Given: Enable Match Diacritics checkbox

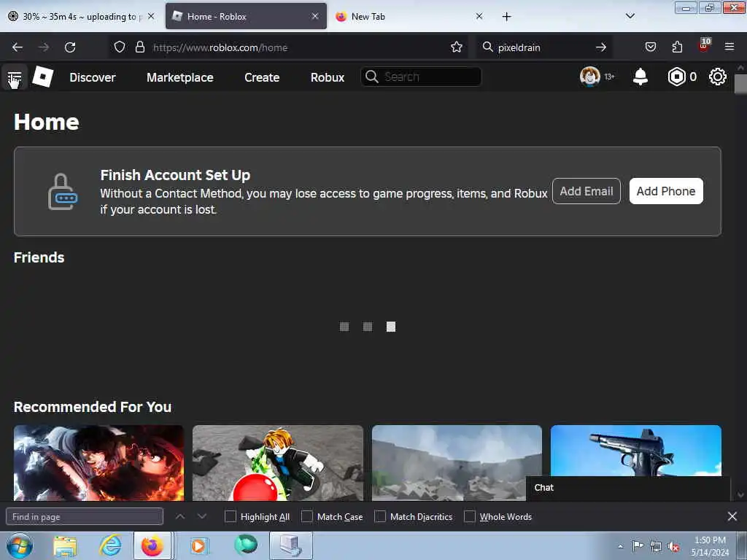Looking at the screenshot, I should [380, 516].
